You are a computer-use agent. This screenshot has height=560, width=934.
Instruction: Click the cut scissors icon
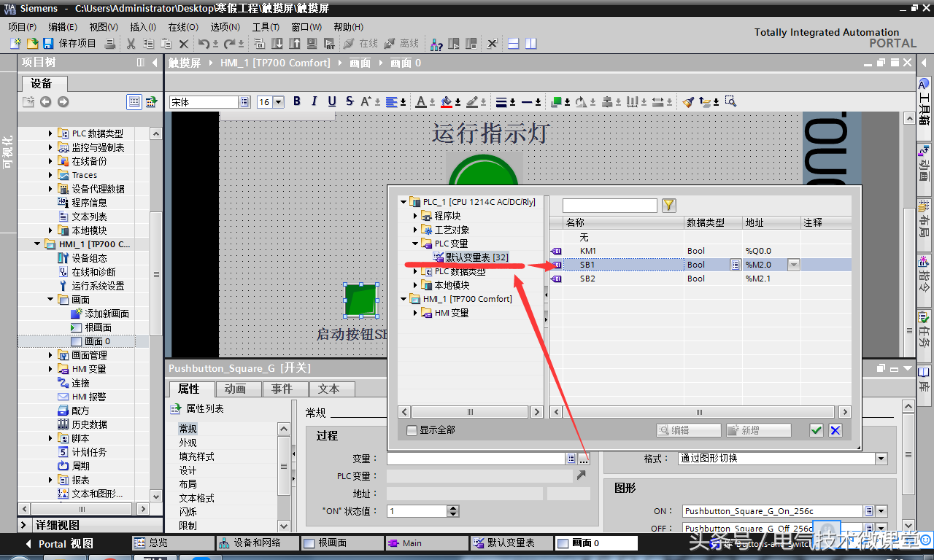(131, 44)
